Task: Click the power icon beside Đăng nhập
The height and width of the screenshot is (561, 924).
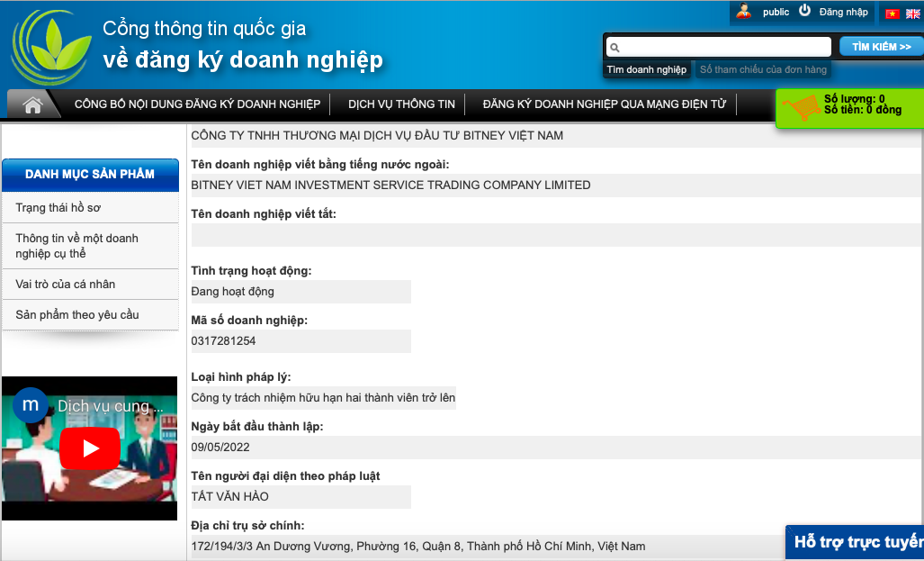Action: coord(804,12)
